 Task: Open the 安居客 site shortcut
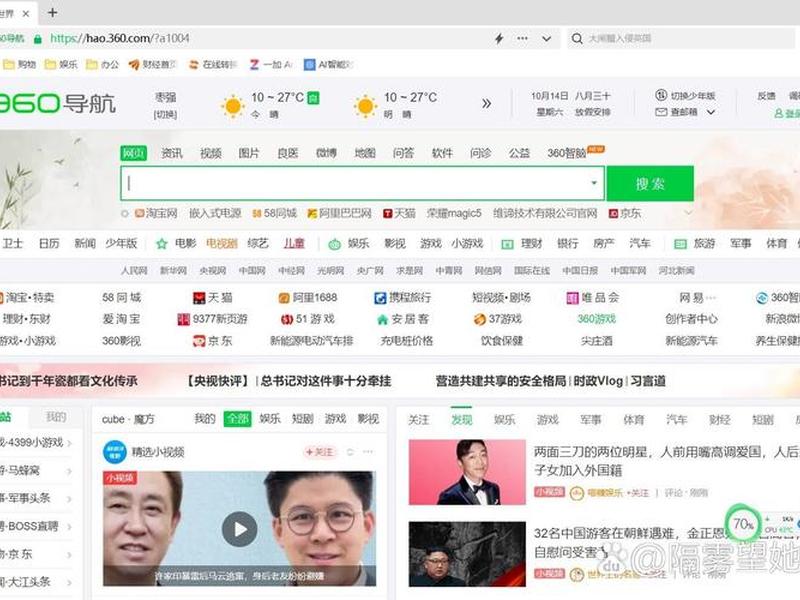pyautogui.click(x=403, y=319)
